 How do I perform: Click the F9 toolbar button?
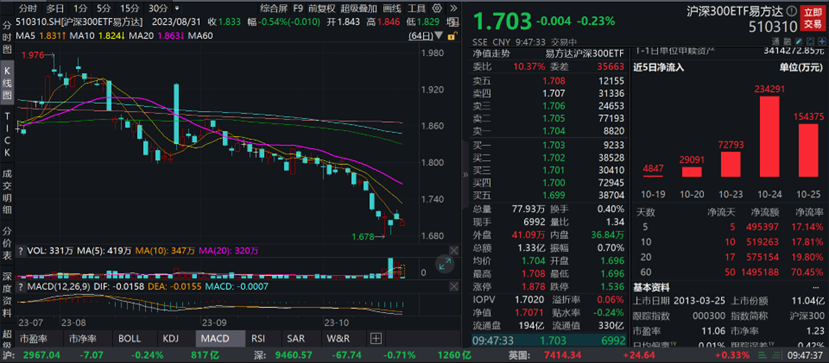[298, 8]
